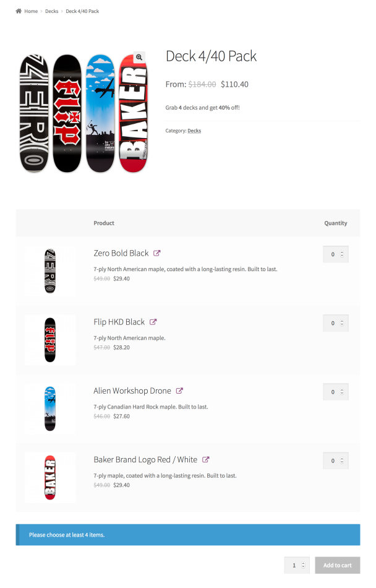Open Alien Workshop Drone external link icon
Screen dimensions: 376x588
pos(179,391)
